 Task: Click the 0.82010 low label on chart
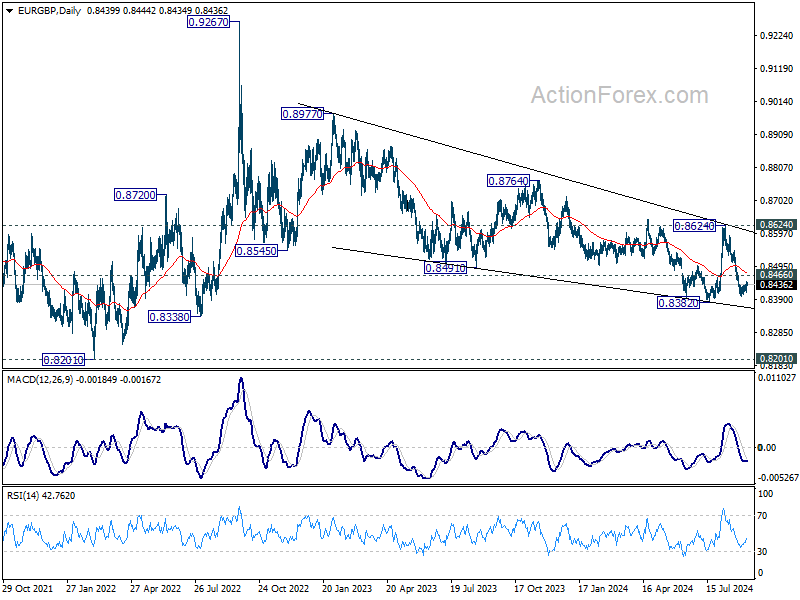point(63,360)
